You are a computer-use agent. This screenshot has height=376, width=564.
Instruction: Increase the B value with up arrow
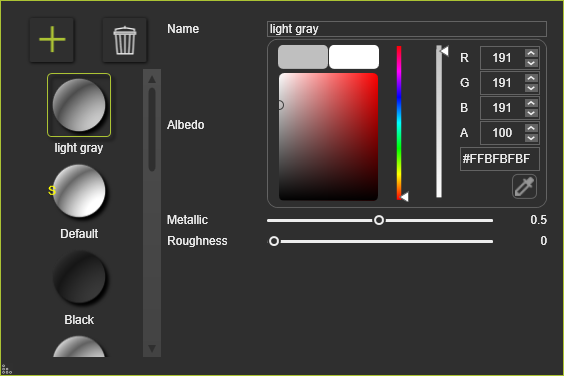coord(531,103)
